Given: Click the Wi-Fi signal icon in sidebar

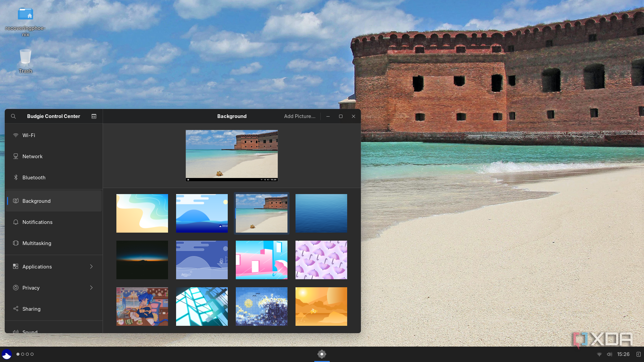Looking at the screenshot, I should [16, 135].
